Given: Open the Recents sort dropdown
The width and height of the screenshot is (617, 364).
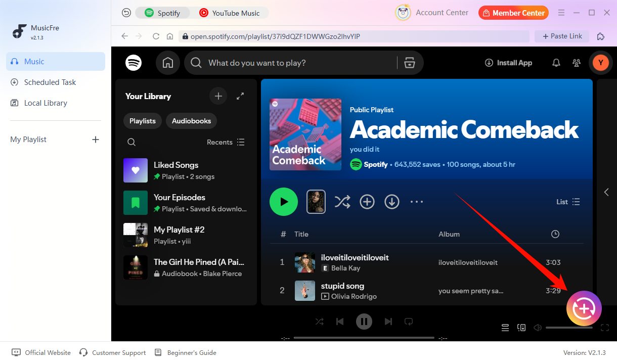Looking at the screenshot, I should [x=226, y=142].
